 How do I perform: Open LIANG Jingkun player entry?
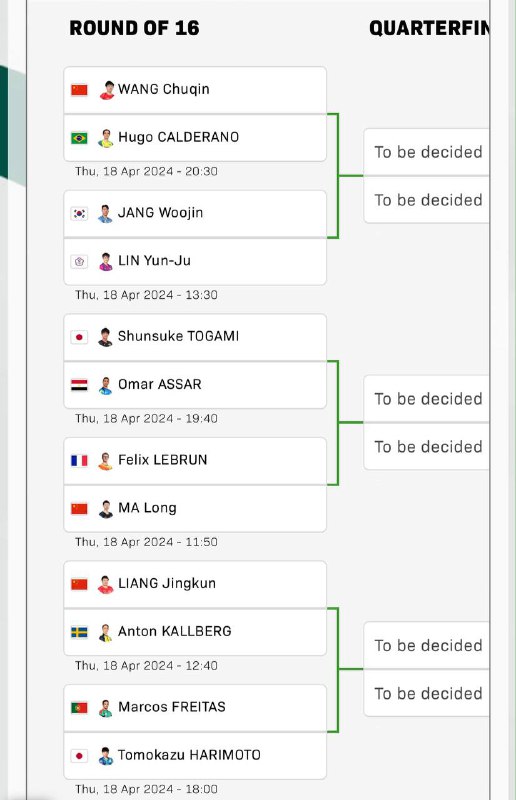(x=195, y=584)
